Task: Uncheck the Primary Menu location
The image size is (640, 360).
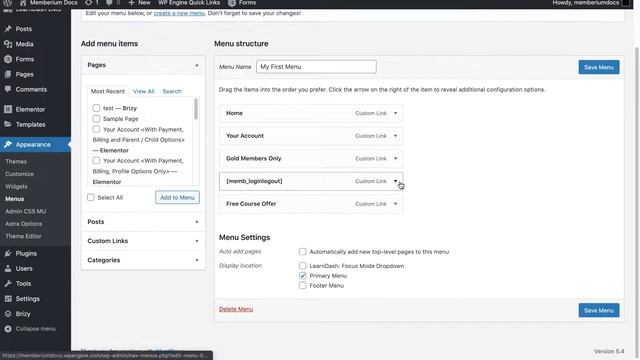Action: 302,276
